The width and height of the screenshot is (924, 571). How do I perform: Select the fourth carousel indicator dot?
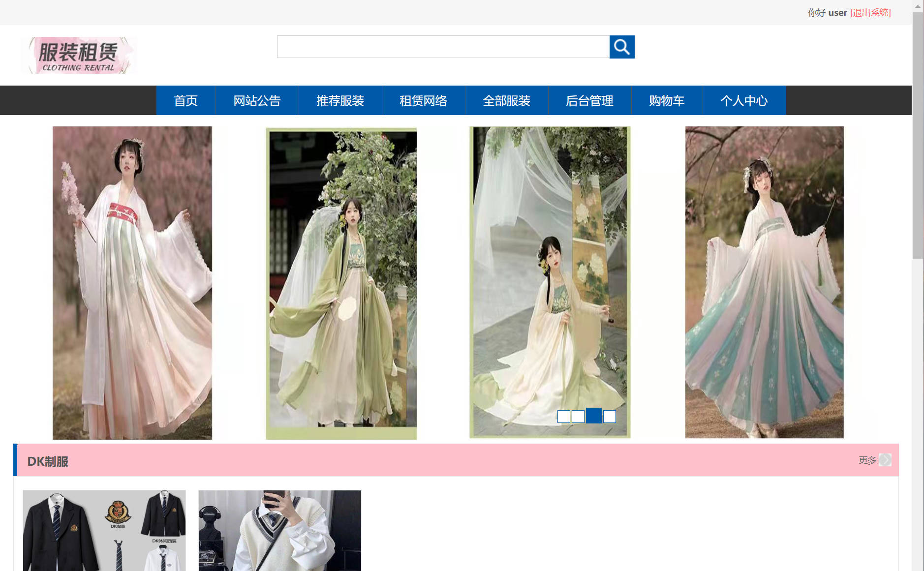[x=609, y=416]
